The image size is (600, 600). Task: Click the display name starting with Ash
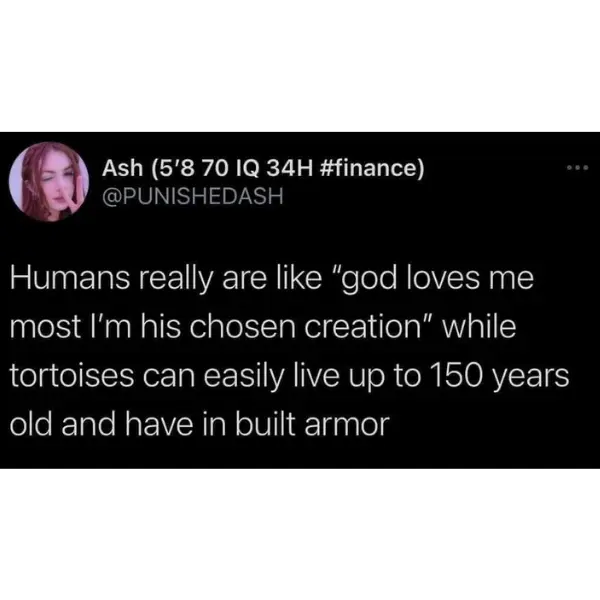(x=263, y=168)
